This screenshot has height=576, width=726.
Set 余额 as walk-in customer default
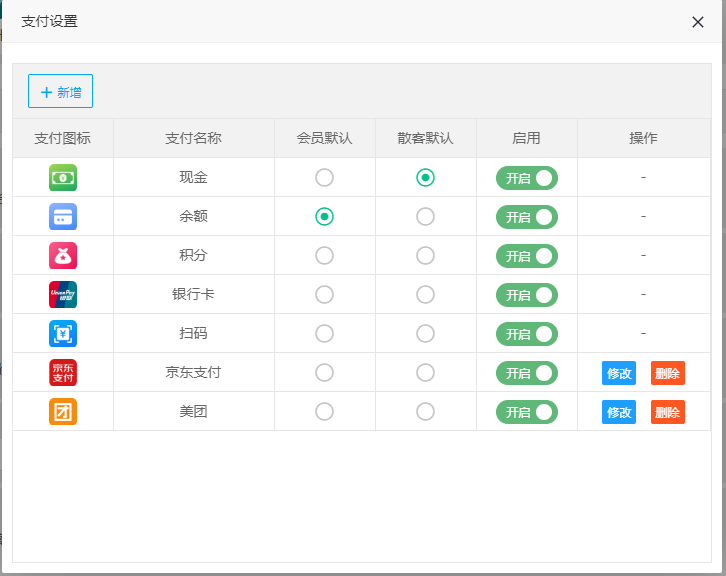pos(425,217)
